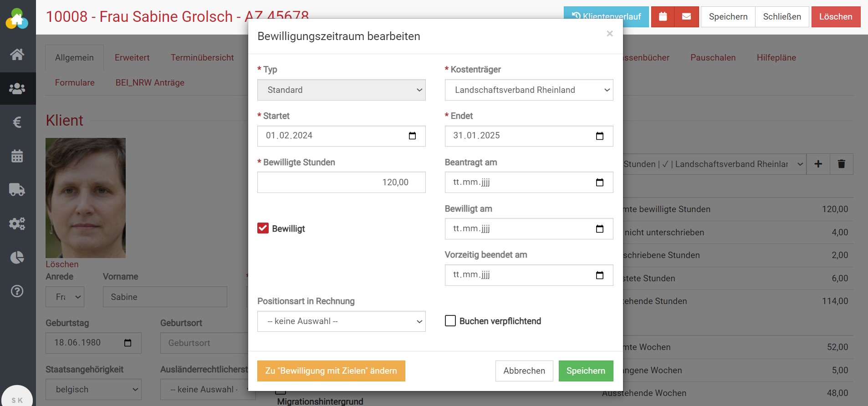Click the Euro finance sidebar icon
The height and width of the screenshot is (406, 868).
click(x=17, y=122)
